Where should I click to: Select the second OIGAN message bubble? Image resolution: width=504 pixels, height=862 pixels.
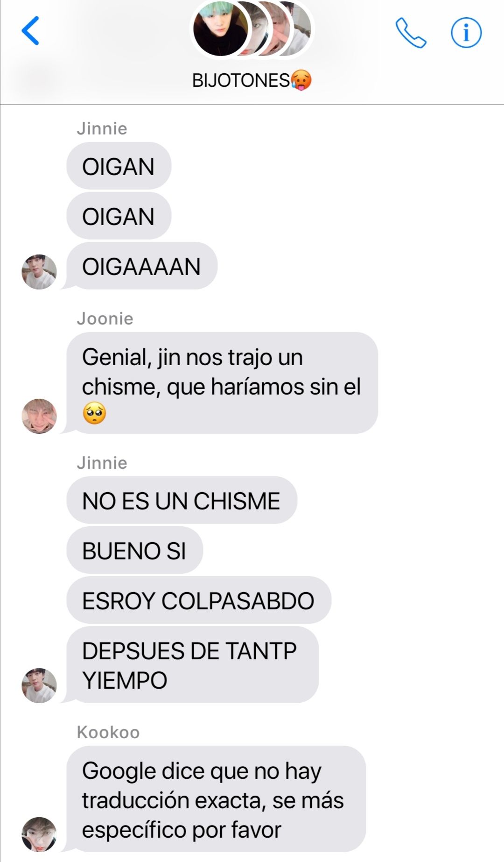click(x=119, y=216)
